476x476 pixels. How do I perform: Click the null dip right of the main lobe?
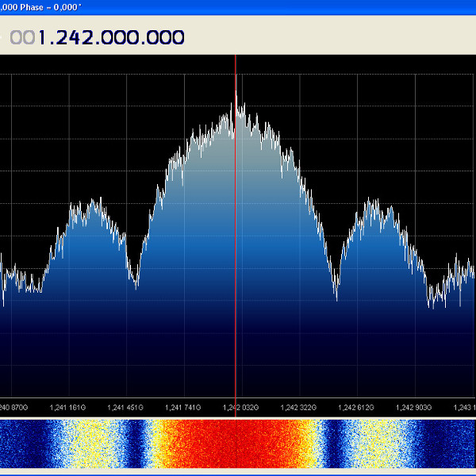coord(336,296)
